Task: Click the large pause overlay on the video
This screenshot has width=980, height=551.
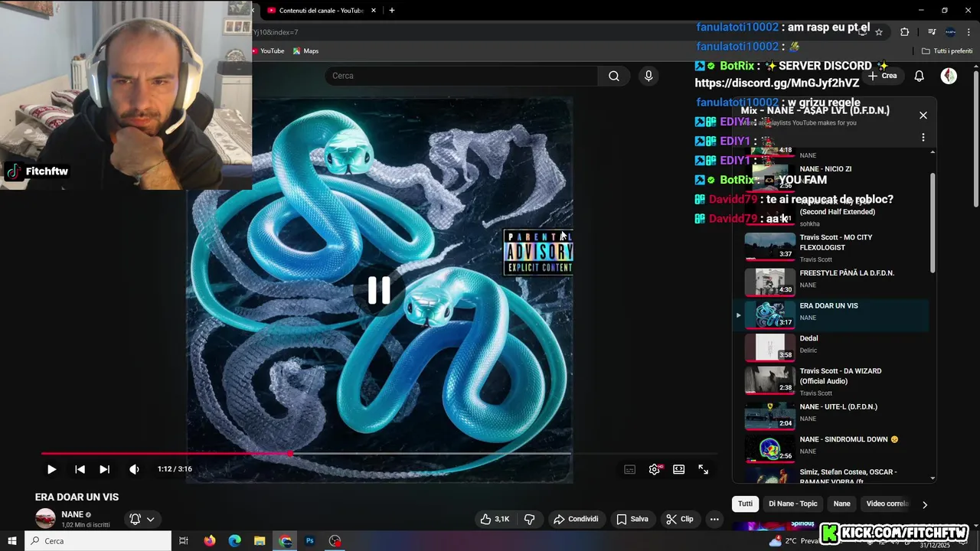Action: click(379, 290)
